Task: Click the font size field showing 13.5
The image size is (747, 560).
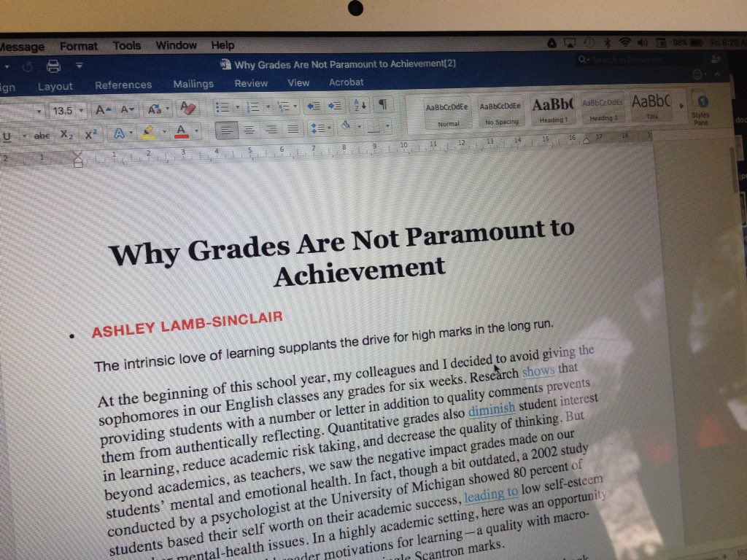Action: 63,111
